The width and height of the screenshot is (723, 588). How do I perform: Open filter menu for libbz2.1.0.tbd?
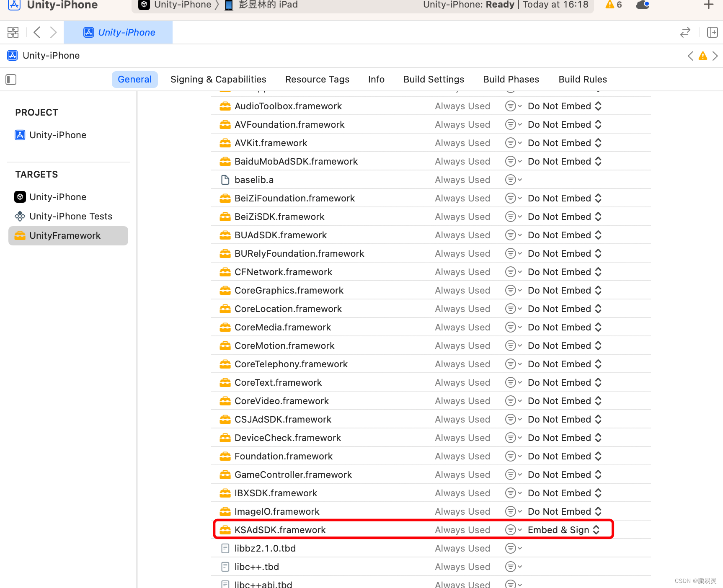point(513,548)
